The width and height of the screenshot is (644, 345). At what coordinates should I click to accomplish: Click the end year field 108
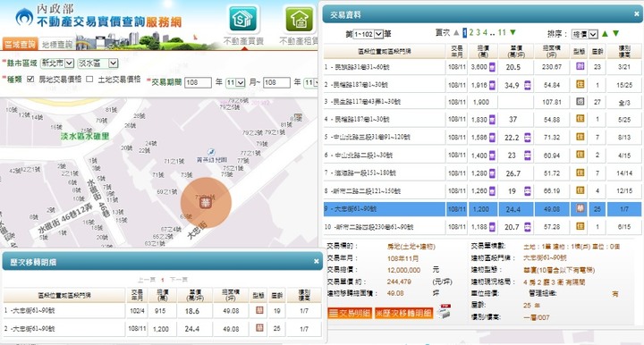tap(276, 82)
